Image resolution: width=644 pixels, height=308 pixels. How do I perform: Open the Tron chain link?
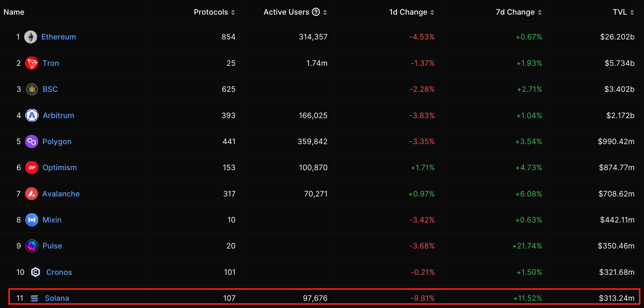(x=51, y=63)
